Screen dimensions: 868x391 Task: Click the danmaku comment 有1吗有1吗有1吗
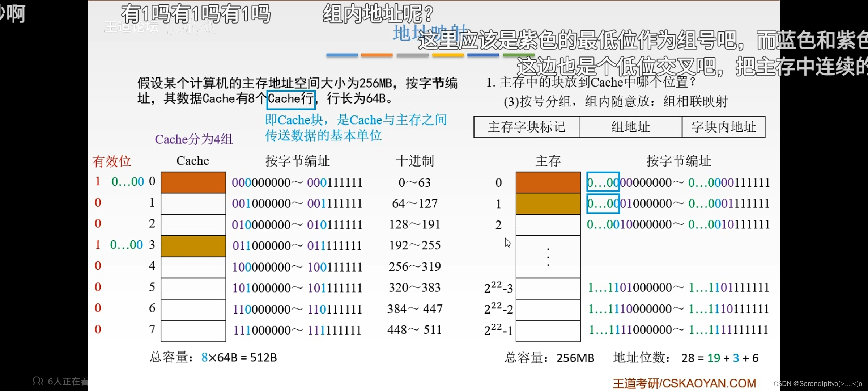196,14
